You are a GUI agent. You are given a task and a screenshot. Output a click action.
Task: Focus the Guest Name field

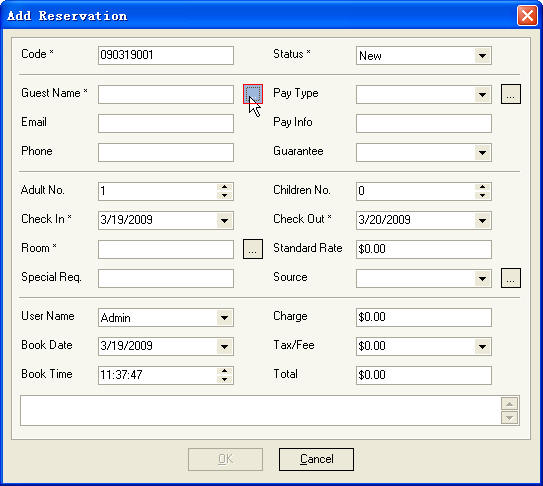click(166, 94)
